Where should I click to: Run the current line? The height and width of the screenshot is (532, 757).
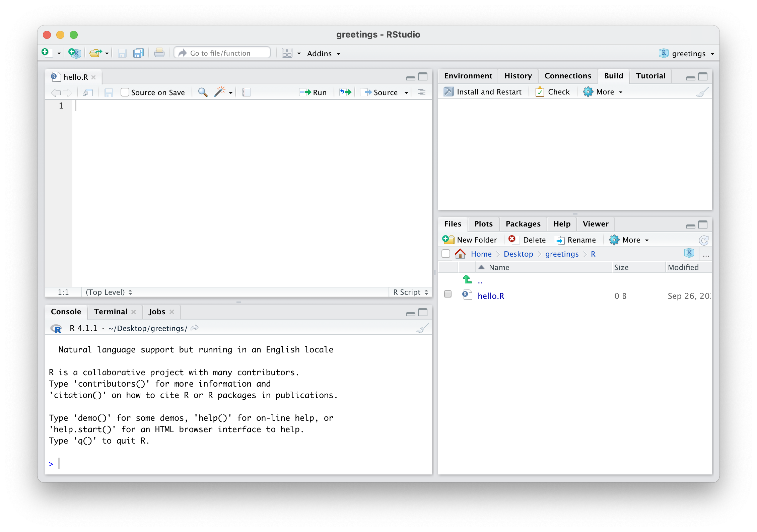click(x=313, y=92)
